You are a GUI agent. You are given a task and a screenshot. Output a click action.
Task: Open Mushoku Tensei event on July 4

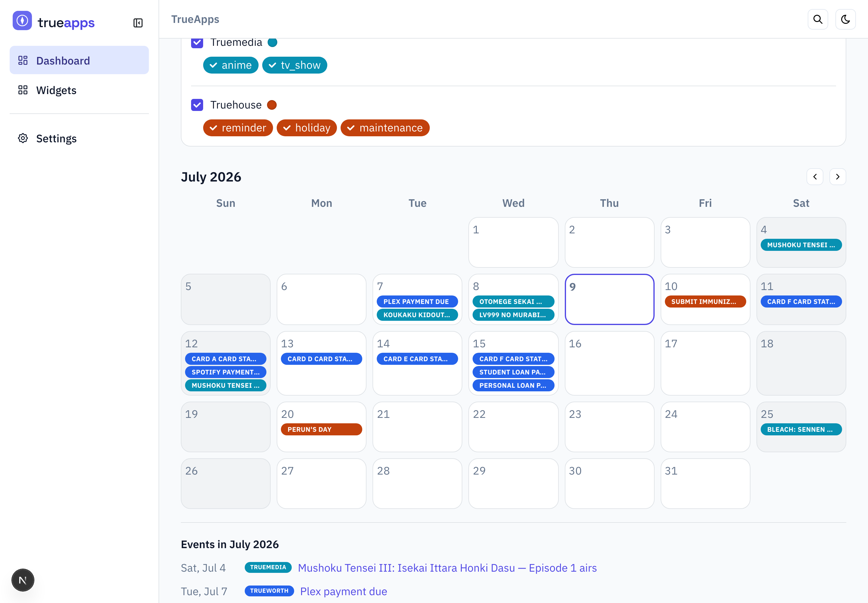801,245
